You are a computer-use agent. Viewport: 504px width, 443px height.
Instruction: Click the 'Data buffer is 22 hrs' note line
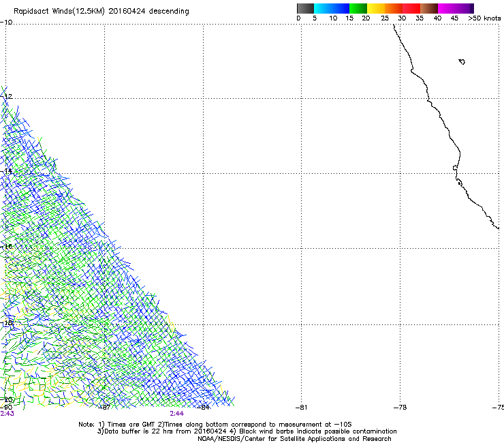(x=247, y=431)
